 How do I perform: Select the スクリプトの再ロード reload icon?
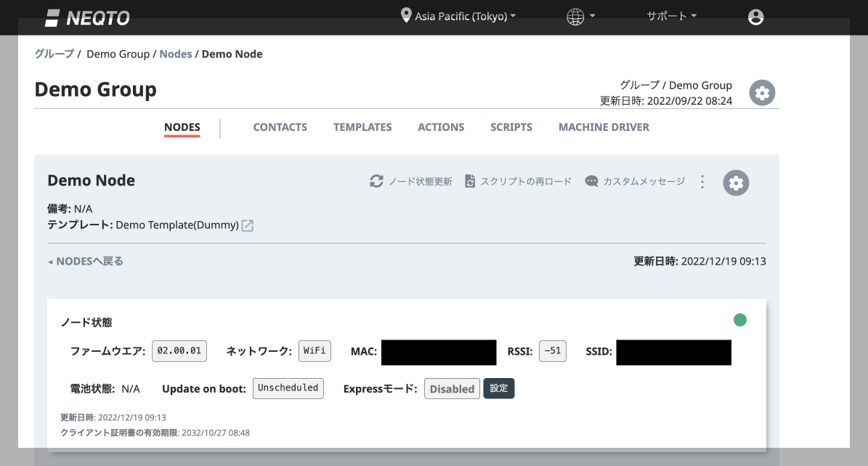pos(470,181)
